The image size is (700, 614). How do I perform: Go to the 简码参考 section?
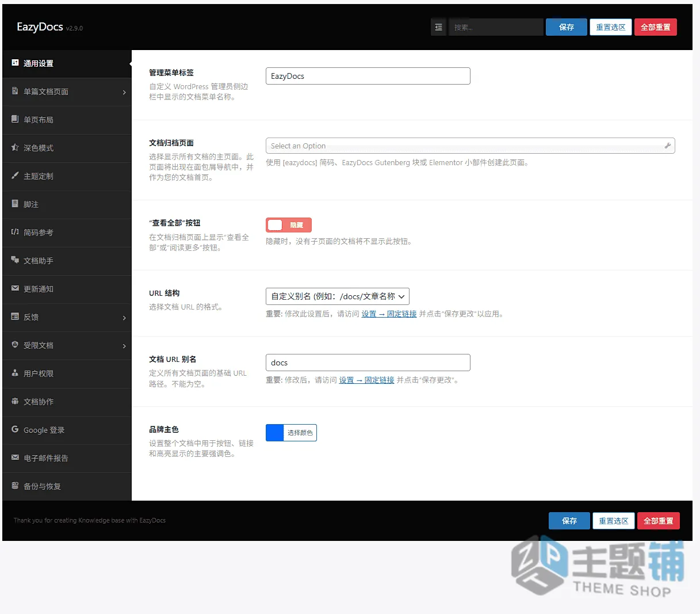click(x=67, y=233)
